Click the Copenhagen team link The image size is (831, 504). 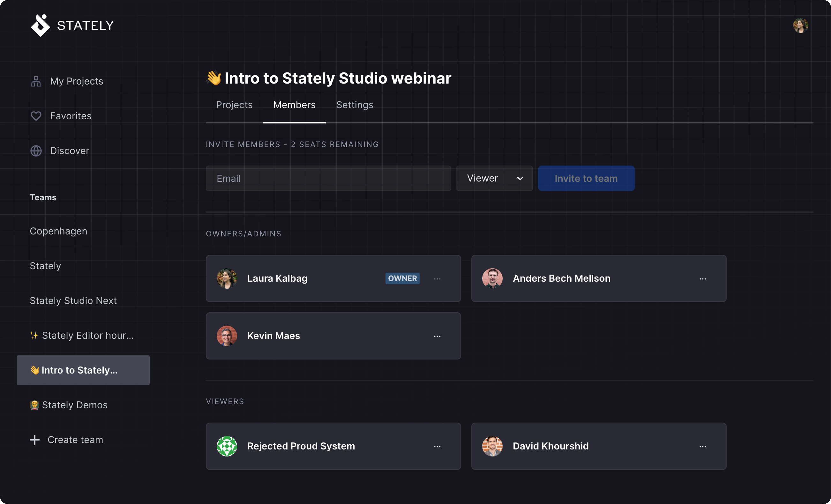click(x=58, y=231)
